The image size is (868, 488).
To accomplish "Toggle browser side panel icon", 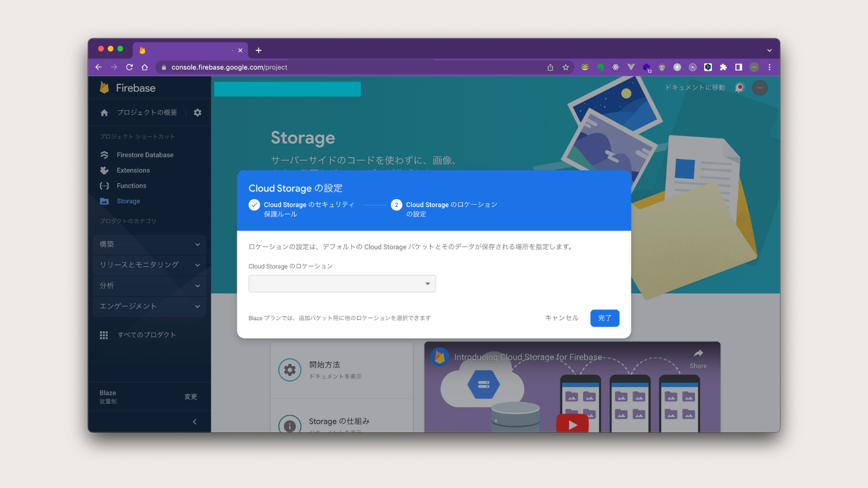I will pyautogui.click(x=738, y=67).
